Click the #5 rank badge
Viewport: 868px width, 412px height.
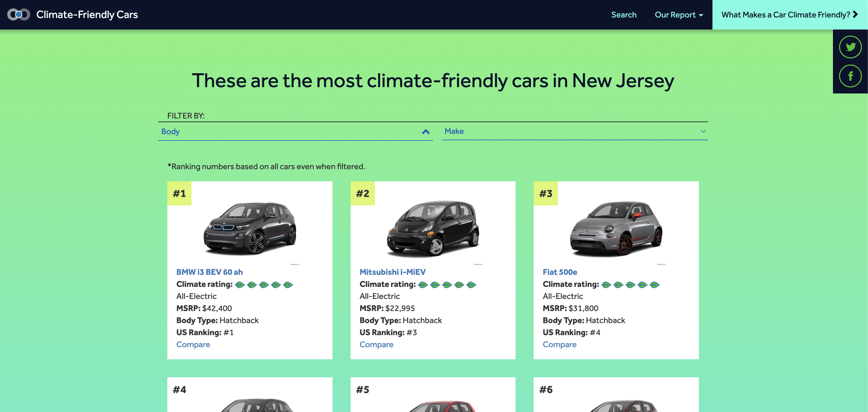coord(362,389)
